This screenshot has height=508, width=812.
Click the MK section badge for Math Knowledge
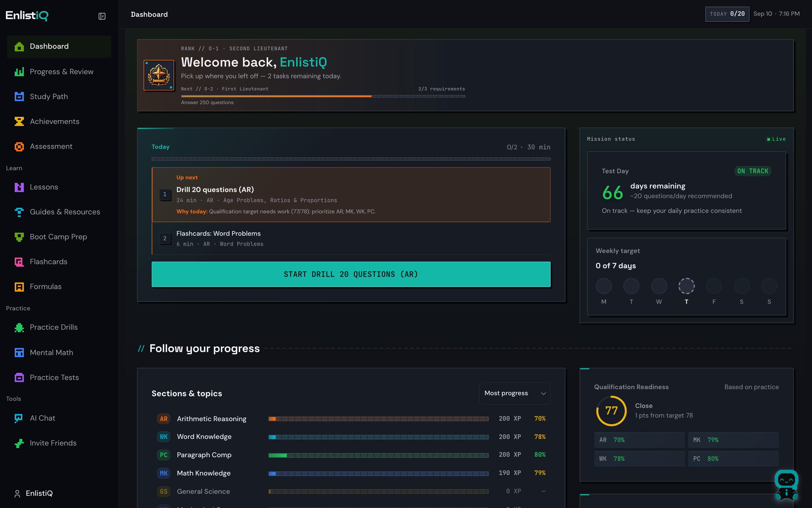pos(163,473)
